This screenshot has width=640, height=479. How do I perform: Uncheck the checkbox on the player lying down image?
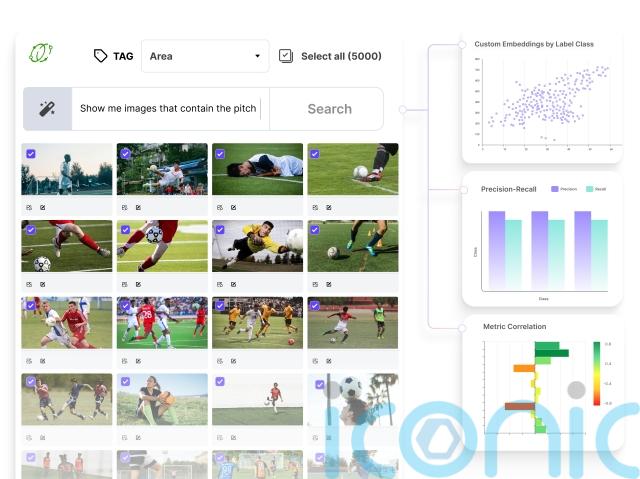[220, 154]
